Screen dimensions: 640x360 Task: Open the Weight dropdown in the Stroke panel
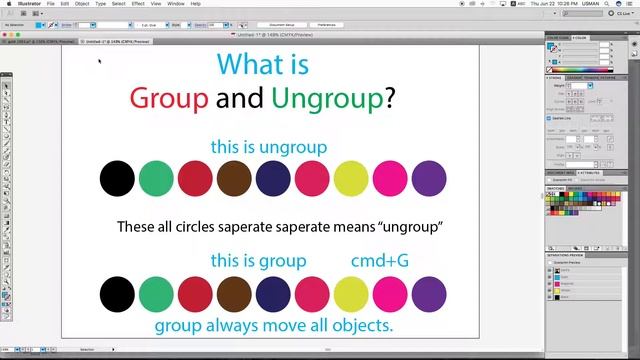click(x=590, y=86)
